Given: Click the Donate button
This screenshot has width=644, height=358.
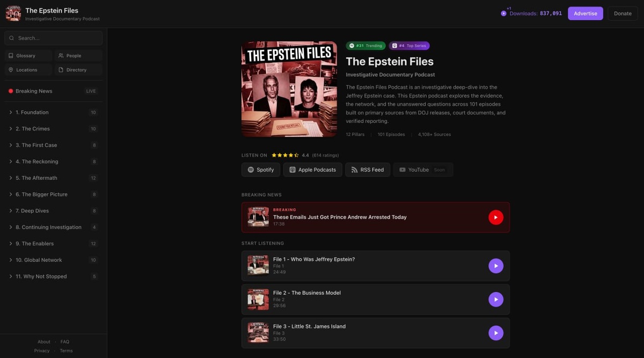Looking at the screenshot, I should click(623, 13).
